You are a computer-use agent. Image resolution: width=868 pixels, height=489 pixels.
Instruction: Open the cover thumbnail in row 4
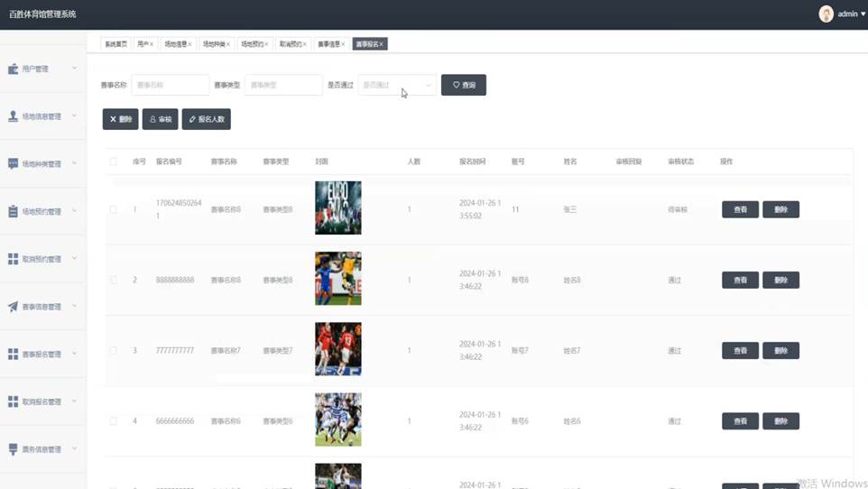point(338,420)
